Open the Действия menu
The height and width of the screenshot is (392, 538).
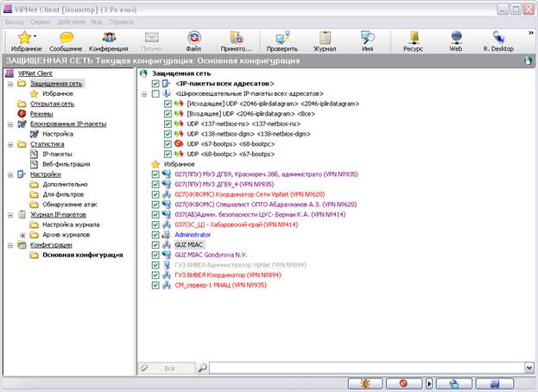point(72,22)
